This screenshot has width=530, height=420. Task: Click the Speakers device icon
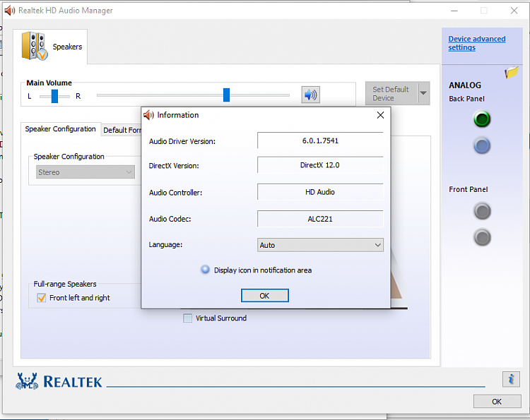tap(34, 47)
